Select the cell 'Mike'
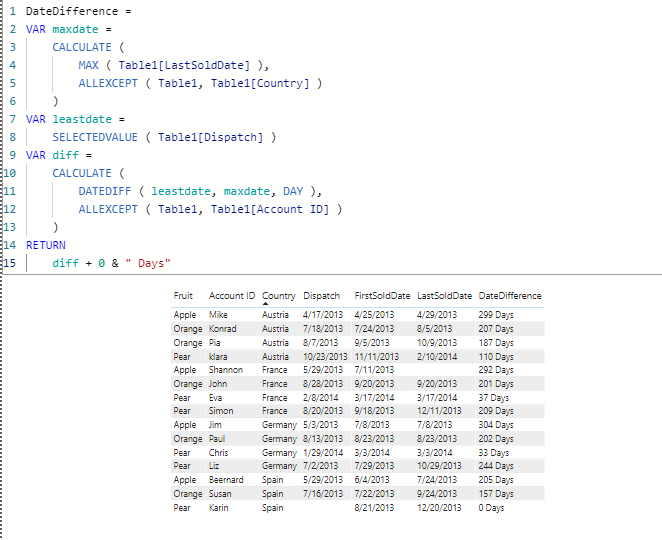Viewport: 662px width, 540px height. point(218,315)
